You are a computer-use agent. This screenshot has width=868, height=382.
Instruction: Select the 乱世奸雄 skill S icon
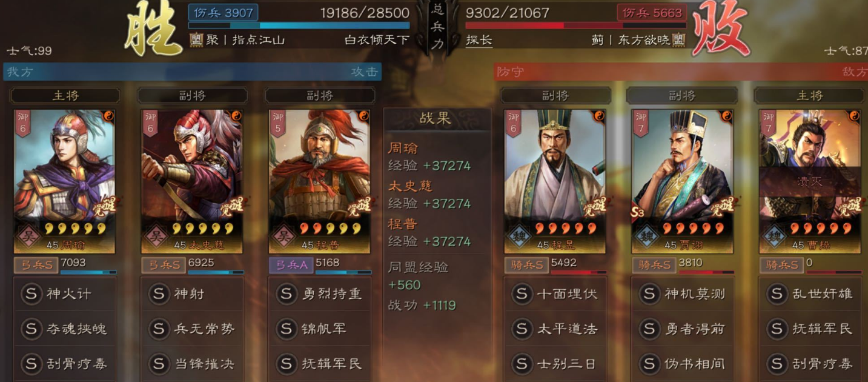click(x=777, y=294)
